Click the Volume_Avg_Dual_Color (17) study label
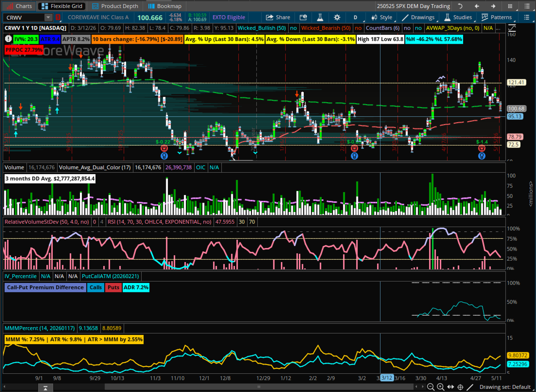Screen dimensions: 536x392 pyautogui.click(x=96, y=167)
